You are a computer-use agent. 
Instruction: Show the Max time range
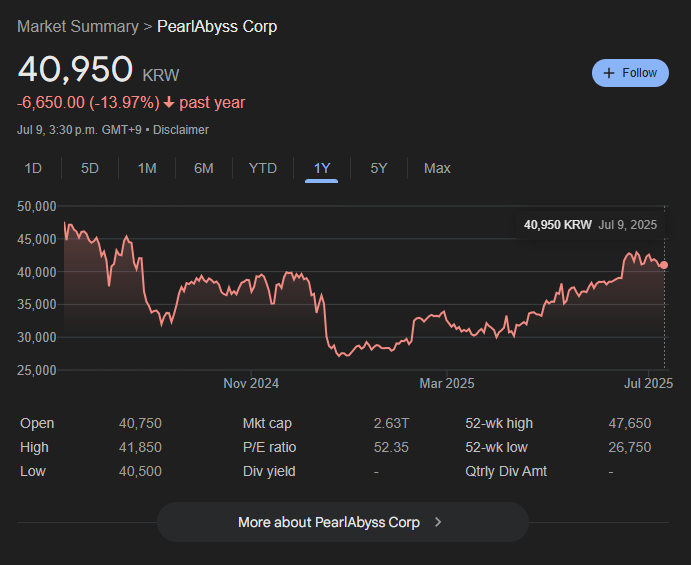(x=437, y=168)
